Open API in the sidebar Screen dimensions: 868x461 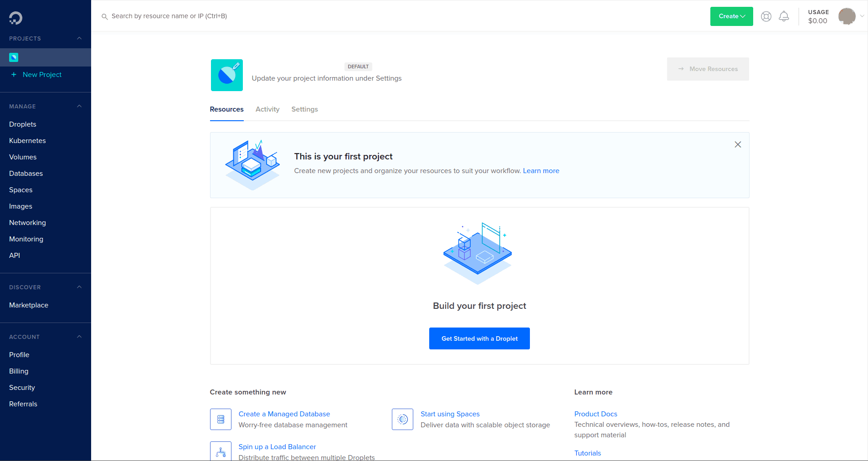click(15, 256)
